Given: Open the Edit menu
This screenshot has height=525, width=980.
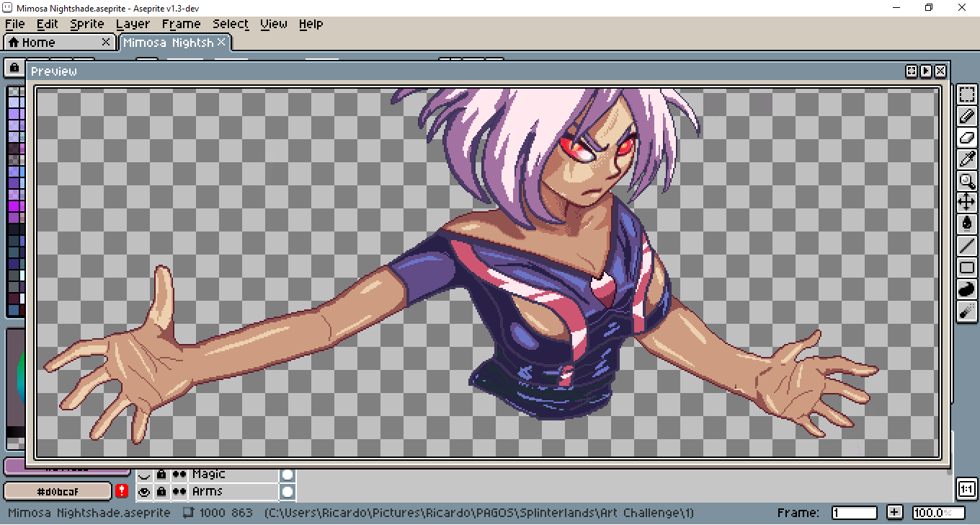Looking at the screenshot, I should (48, 24).
